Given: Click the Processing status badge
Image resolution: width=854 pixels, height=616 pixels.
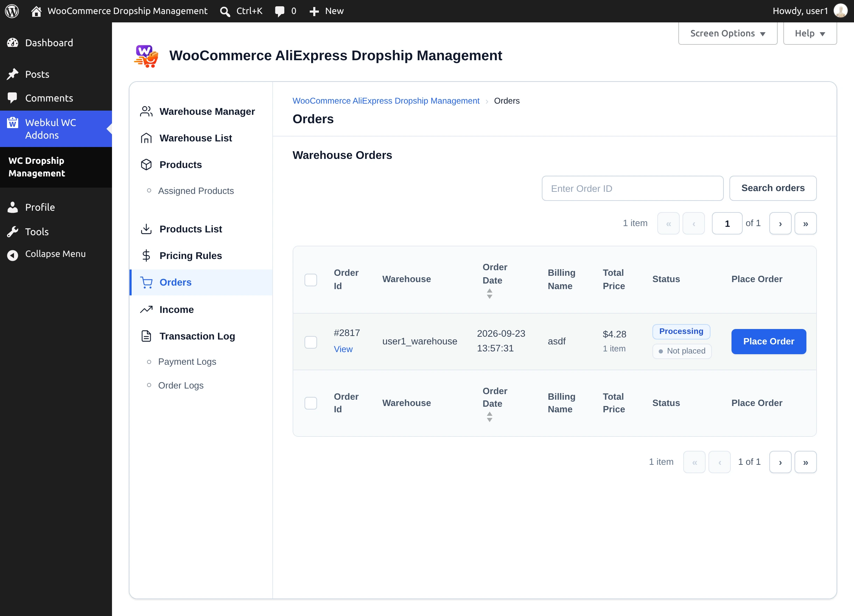Looking at the screenshot, I should click(681, 331).
